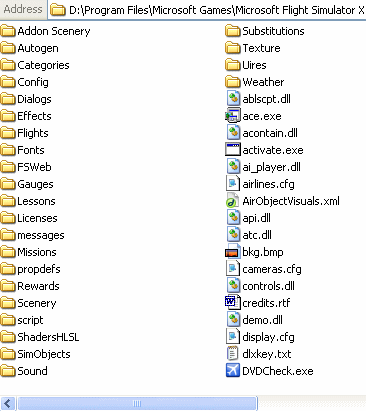This screenshot has width=366, height=411.
Task: Select the Categories folder name
Action: click(43, 65)
